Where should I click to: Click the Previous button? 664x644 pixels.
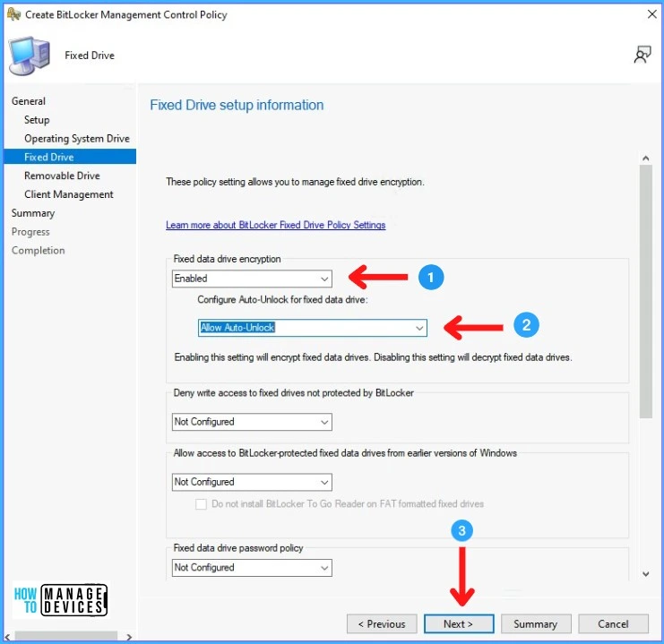[382, 623]
